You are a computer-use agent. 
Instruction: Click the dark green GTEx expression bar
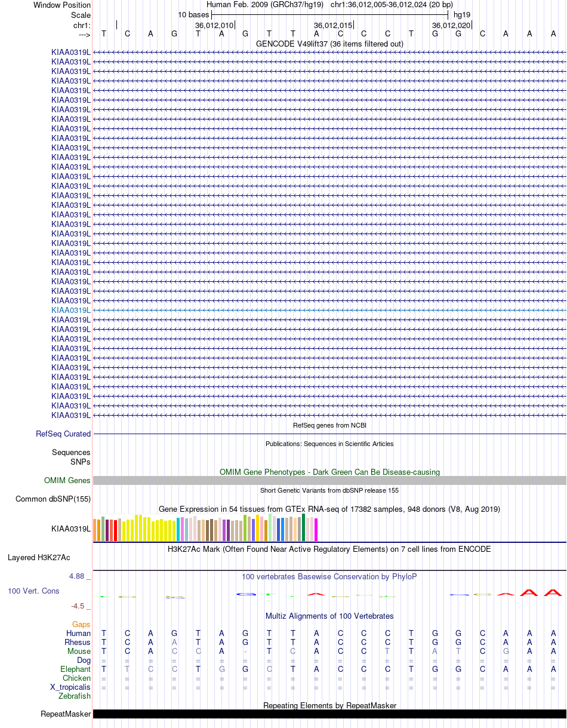click(304, 527)
